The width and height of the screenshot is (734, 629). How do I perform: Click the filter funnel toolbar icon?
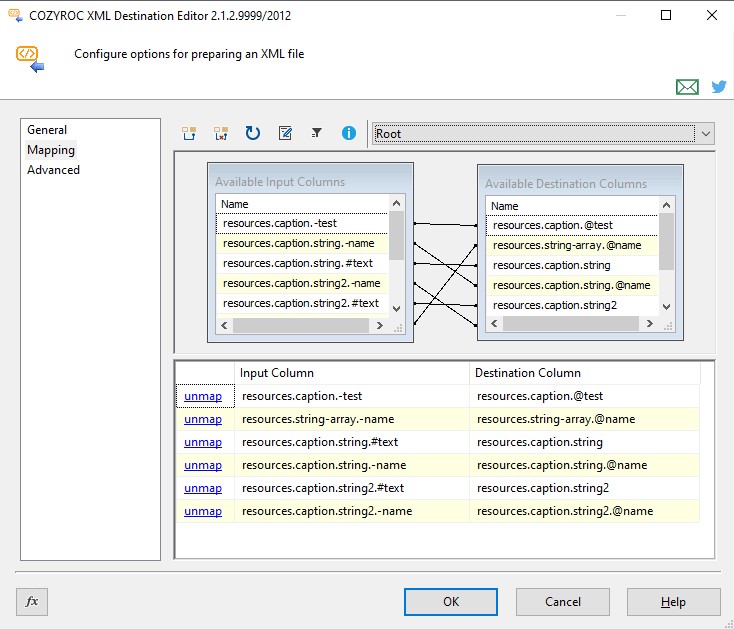point(317,133)
